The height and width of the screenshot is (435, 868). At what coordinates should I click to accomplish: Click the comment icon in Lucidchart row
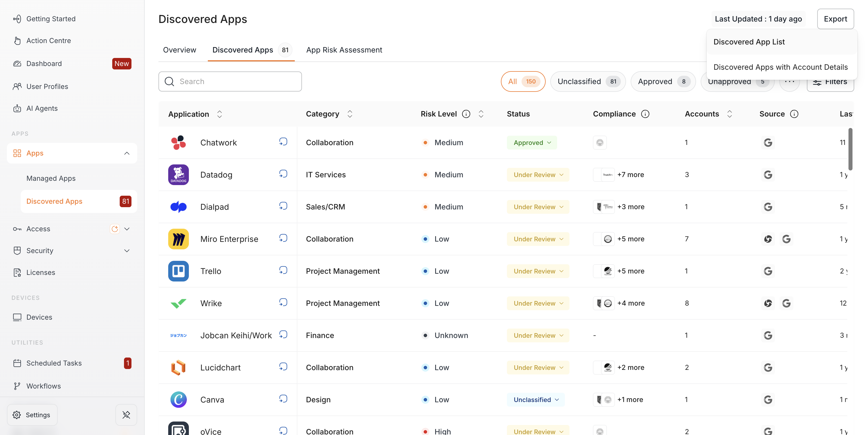pos(283,367)
